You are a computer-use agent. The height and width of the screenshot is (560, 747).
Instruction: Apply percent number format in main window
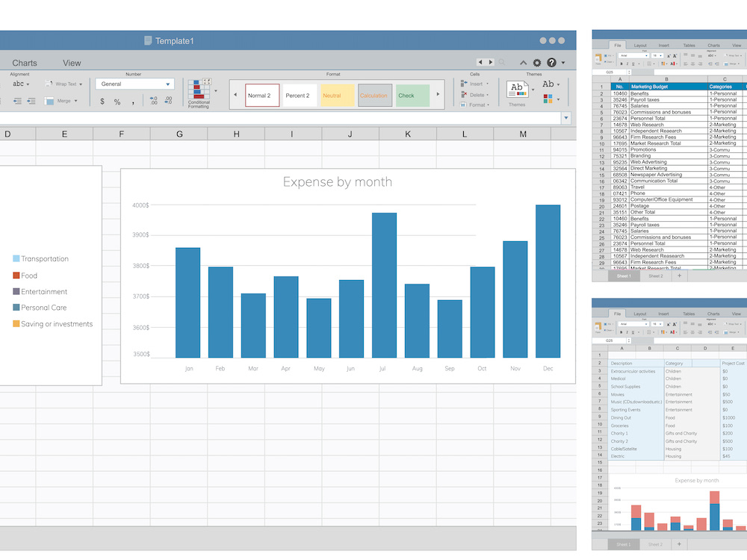pos(117,102)
